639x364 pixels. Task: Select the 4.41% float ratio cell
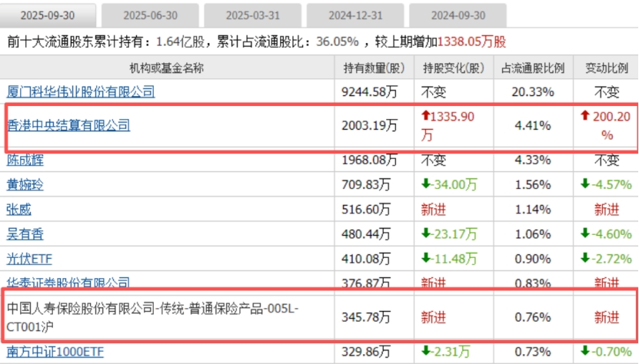click(x=533, y=125)
